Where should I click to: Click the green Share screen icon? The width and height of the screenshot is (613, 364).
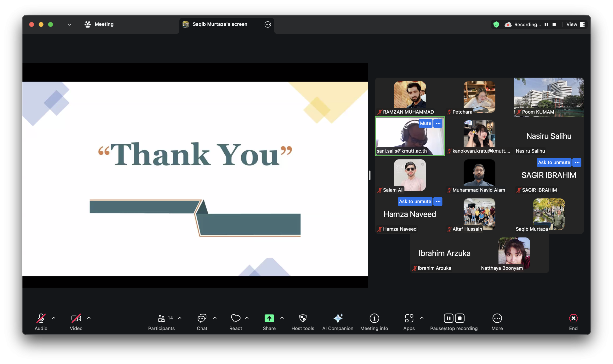pos(269,318)
